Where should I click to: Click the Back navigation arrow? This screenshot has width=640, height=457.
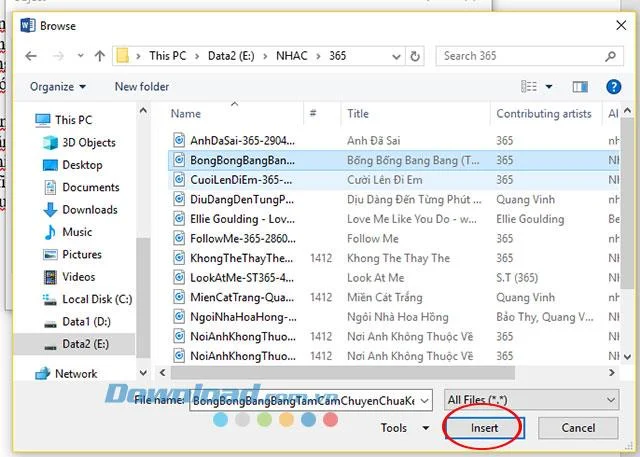[x=31, y=56]
